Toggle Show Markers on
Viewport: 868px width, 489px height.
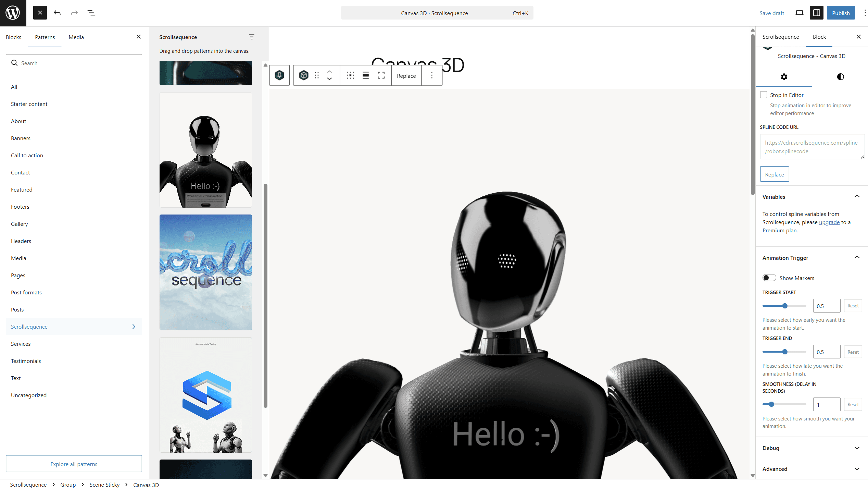(769, 278)
